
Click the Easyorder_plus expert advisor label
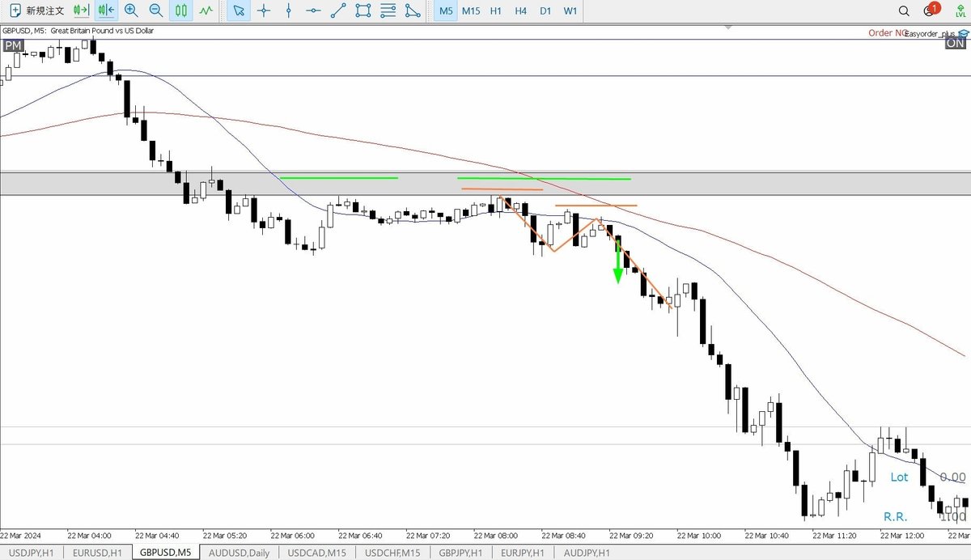(x=931, y=34)
